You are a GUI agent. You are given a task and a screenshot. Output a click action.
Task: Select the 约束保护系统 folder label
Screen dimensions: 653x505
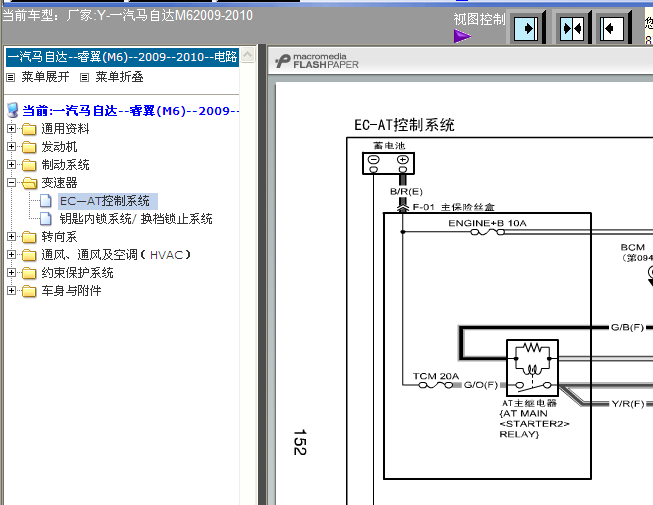tap(77, 273)
